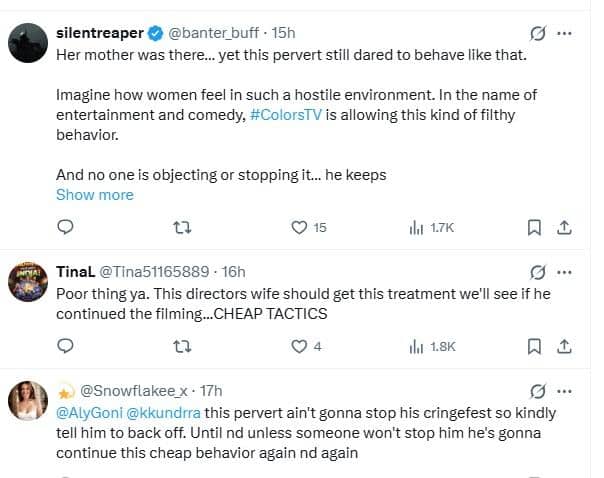
Task: Reply to TinaL's tweet
Action: click(66, 346)
